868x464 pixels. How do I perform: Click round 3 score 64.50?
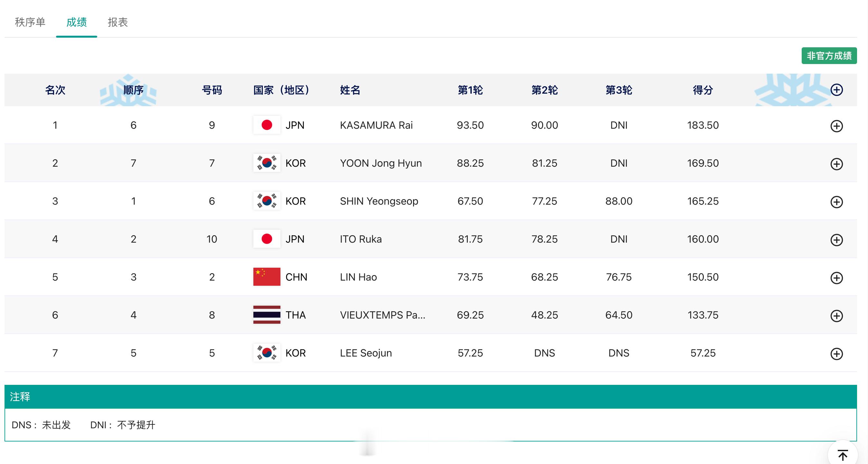pos(619,315)
